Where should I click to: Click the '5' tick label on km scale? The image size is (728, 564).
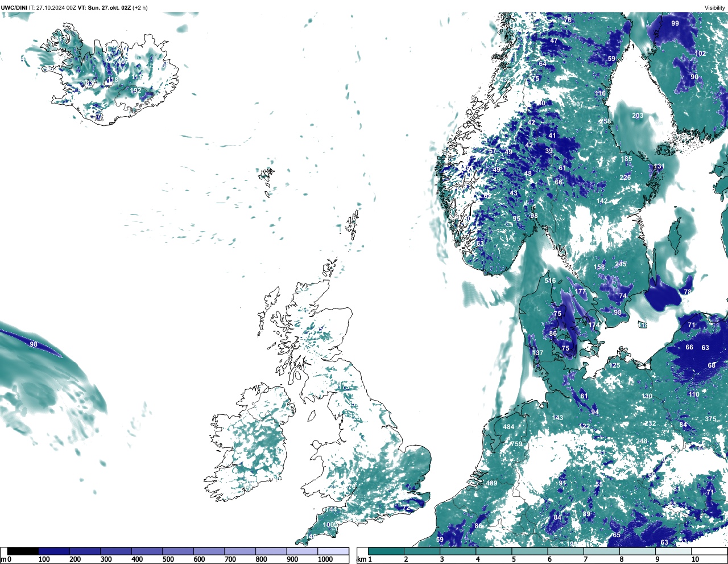pos(514,559)
